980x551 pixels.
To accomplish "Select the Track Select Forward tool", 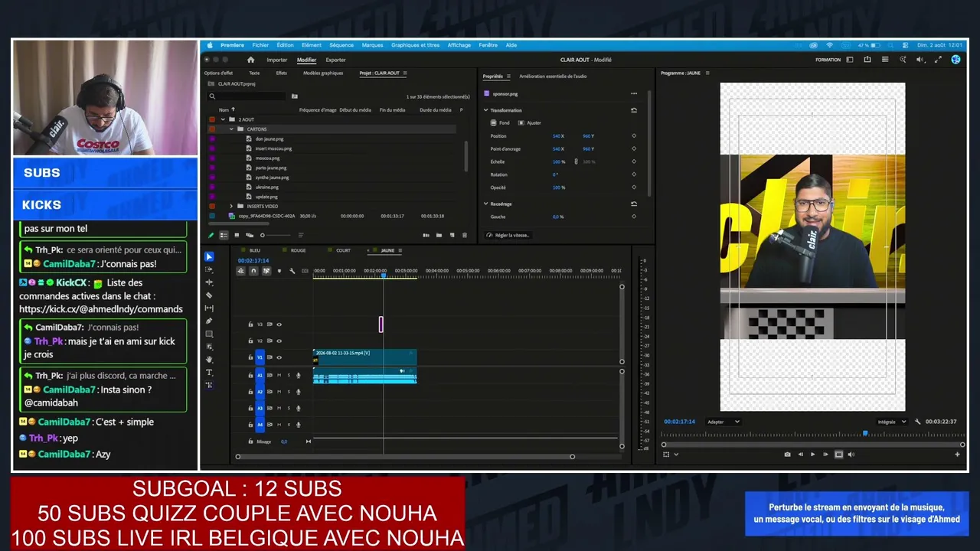I will pyautogui.click(x=209, y=269).
